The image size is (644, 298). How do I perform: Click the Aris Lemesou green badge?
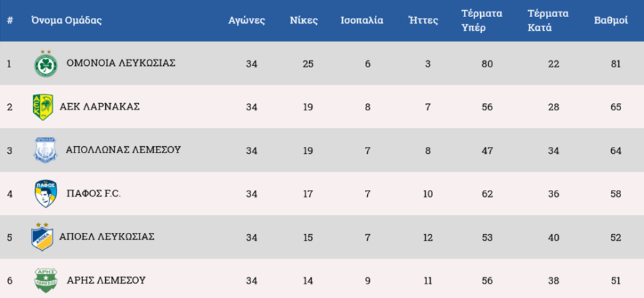tap(46, 280)
